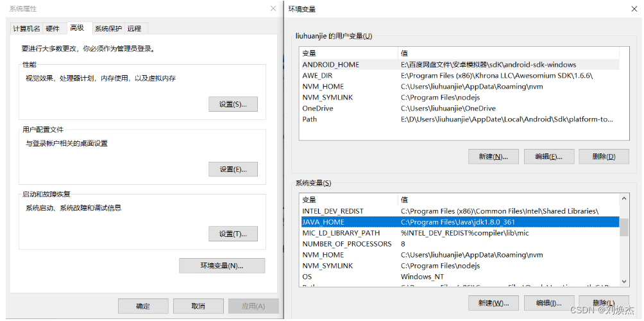The width and height of the screenshot is (644, 321).
Task: Click the system variables scroll down arrow
Action: click(x=624, y=281)
